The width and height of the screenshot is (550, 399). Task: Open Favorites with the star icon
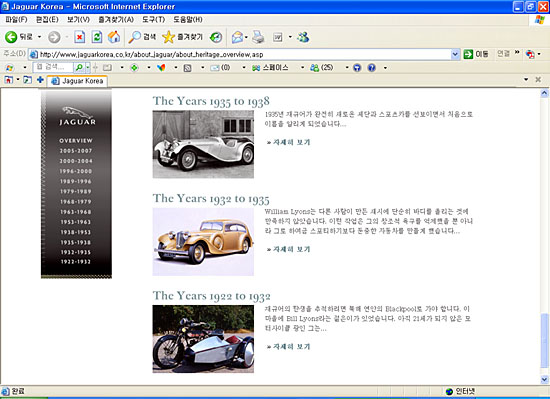[x=182, y=37]
